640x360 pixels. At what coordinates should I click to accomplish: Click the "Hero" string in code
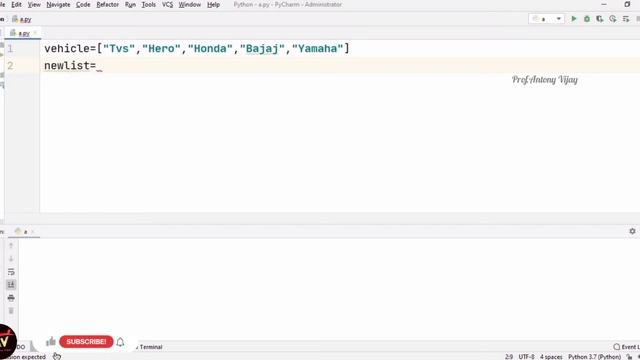click(x=161, y=49)
